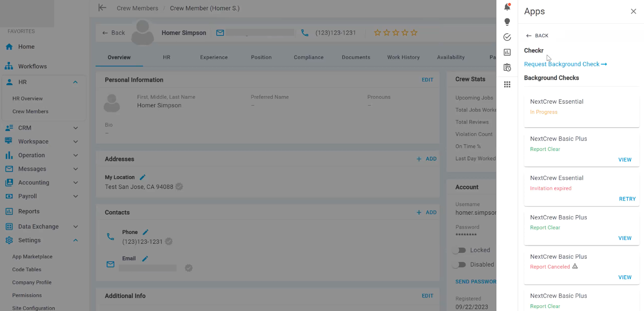Image resolution: width=644 pixels, height=311 pixels.
Task: Expand the CRM section
Action: (75, 128)
